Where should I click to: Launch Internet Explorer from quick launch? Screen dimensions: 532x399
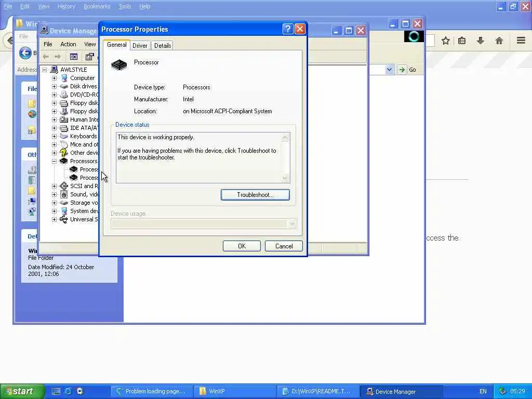68,391
